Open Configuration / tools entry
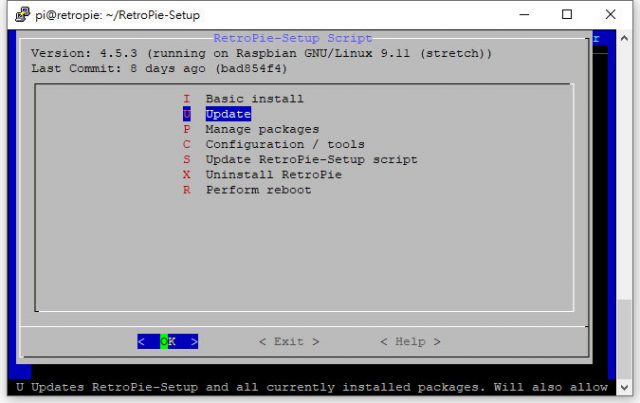 pos(285,145)
